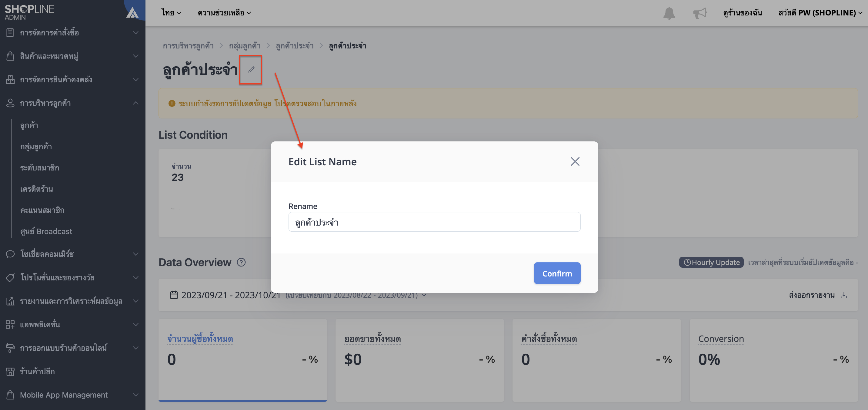Screen dimensions: 868x410
Task: Click the pencil edit icon beside list title
Action: (251, 69)
